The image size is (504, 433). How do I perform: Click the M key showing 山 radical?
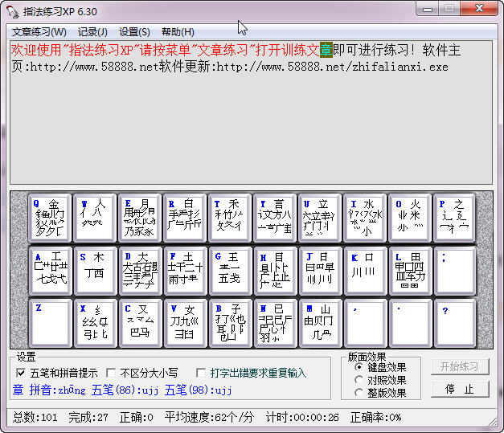(320, 323)
